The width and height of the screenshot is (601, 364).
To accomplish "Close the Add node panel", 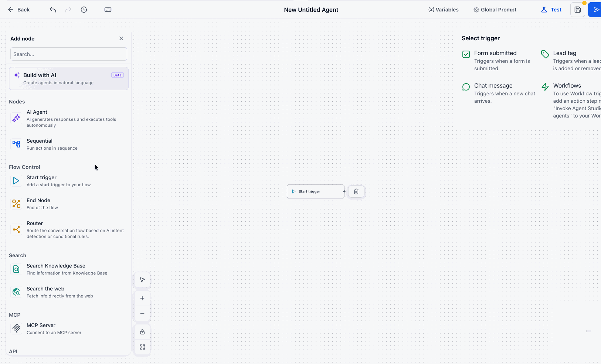I will click(121, 38).
